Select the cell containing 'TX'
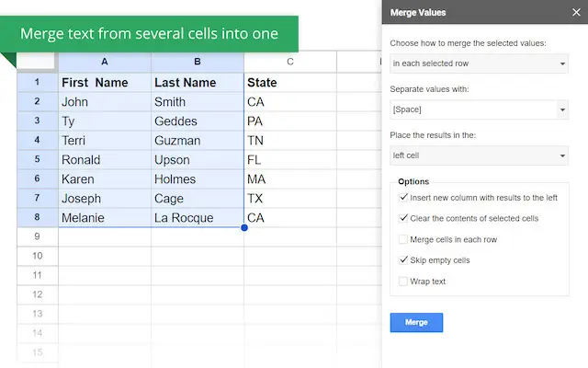The width and height of the screenshot is (588, 368). 290,199
